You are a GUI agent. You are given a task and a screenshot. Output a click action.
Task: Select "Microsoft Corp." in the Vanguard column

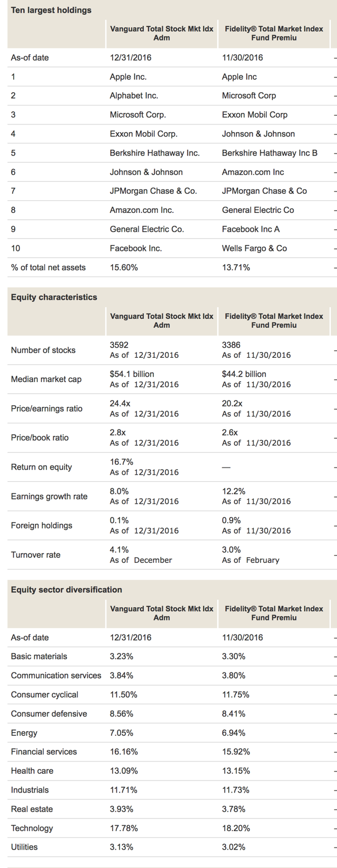pos(138,115)
